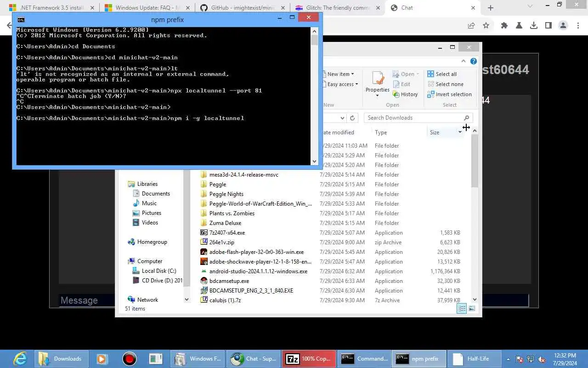This screenshot has height=368, width=588.
Task: Click the volume icon in system tray
Action: (x=542, y=359)
